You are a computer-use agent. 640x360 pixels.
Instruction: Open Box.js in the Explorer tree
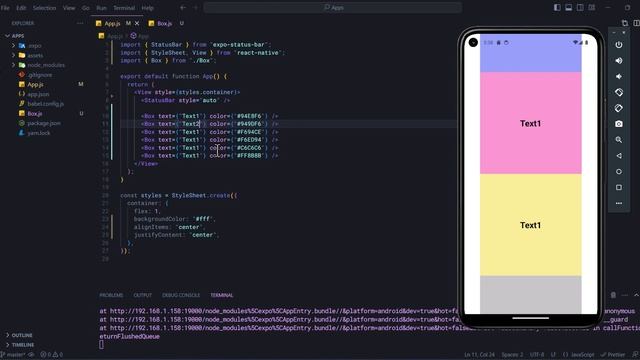click(x=35, y=113)
